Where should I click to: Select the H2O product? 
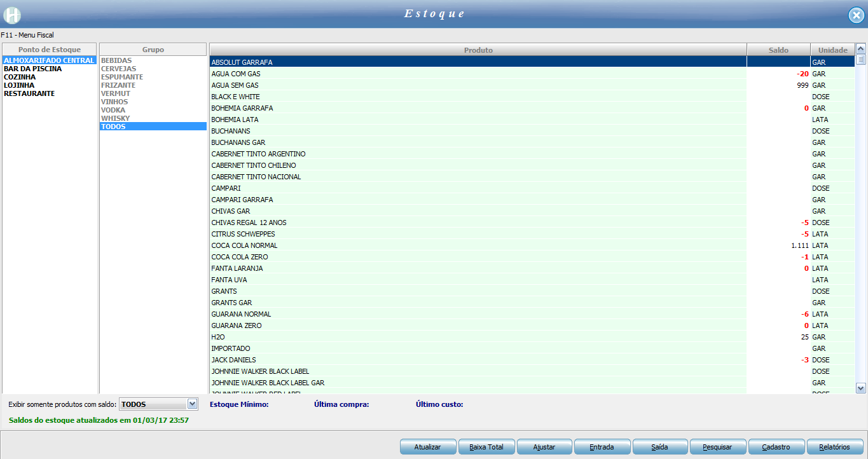(532, 337)
